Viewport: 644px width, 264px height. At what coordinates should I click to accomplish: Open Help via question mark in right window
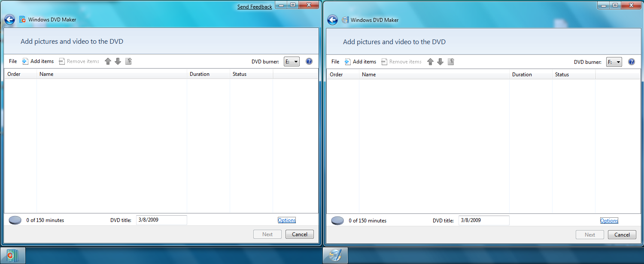pos(632,62)
